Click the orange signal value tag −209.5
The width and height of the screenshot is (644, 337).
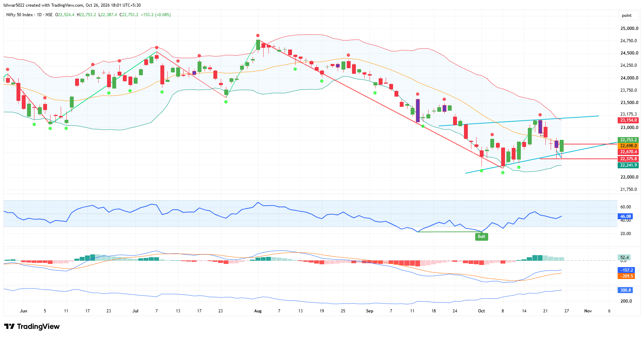(626, 276)
